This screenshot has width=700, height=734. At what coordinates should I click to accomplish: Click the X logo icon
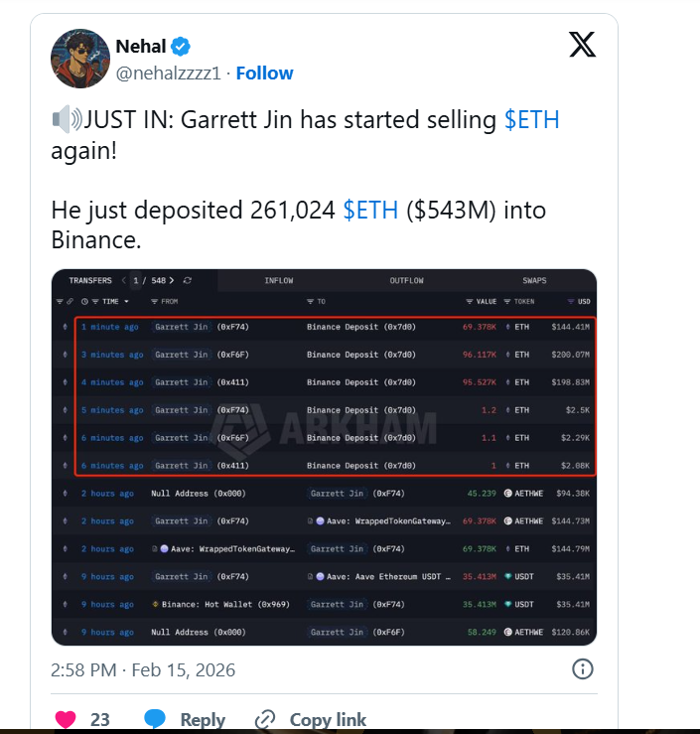(x=582, y=44)
